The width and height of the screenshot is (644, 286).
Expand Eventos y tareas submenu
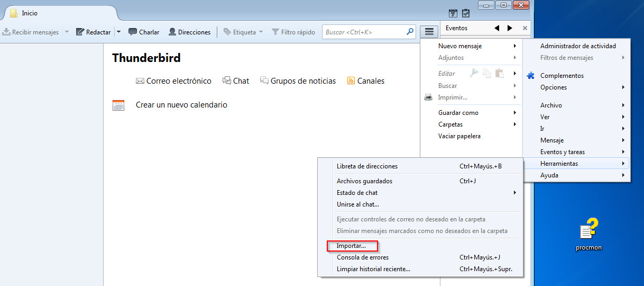(x=576, y=152)
